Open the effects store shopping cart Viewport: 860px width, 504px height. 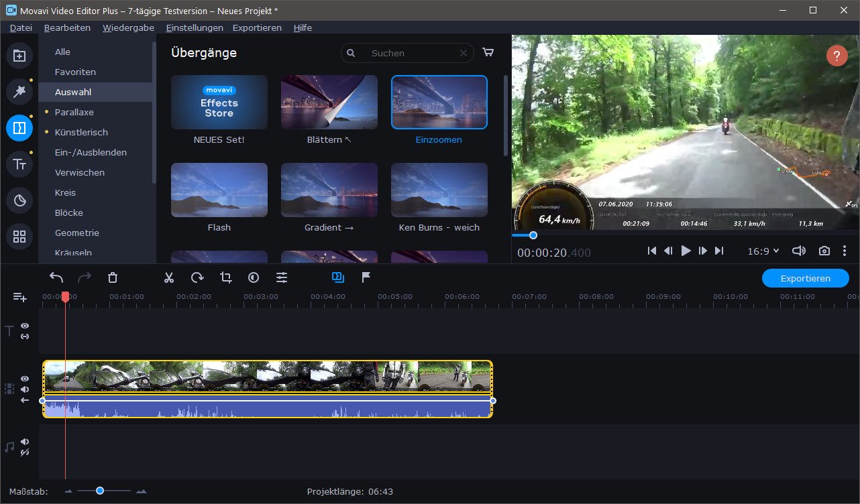click(488, 53)
